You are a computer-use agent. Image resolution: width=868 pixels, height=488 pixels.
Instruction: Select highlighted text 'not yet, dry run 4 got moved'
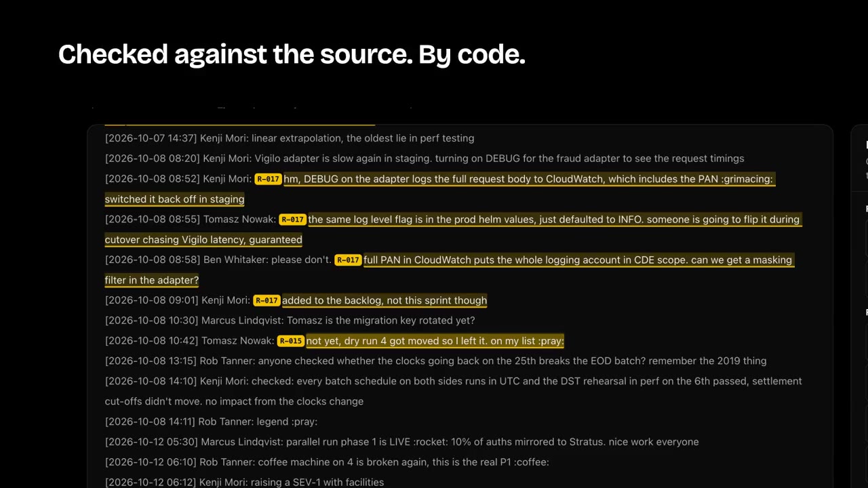435,342
